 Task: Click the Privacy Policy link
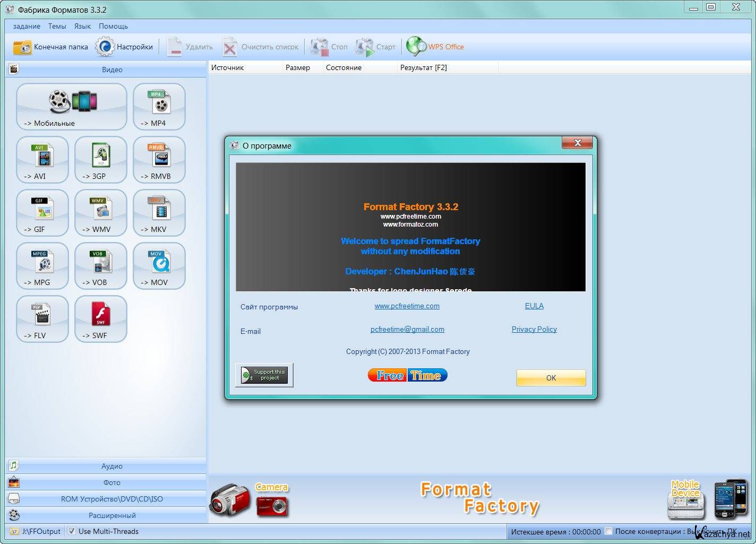tap(534, 329)
